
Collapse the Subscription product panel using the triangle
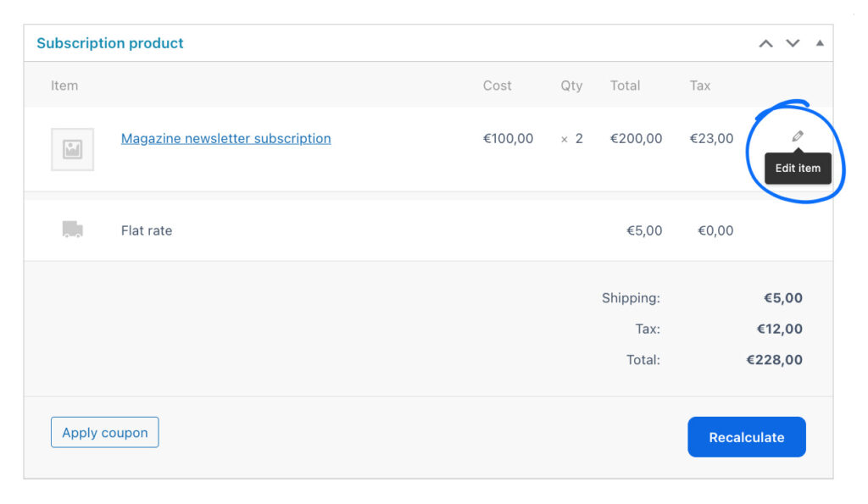coord(820,43)
